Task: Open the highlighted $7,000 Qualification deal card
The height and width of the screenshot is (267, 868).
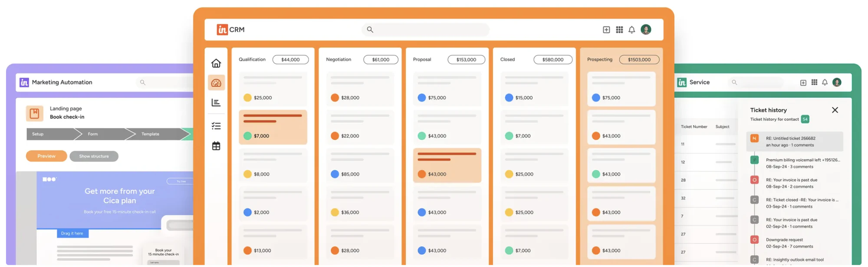Action: click(x=273, y=127)
